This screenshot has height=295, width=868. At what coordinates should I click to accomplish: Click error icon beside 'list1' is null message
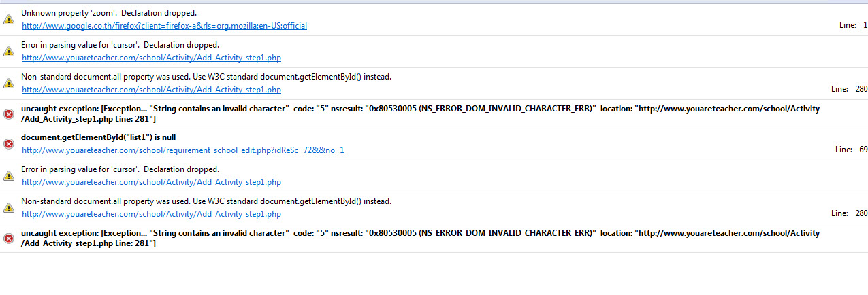point(9,143)
